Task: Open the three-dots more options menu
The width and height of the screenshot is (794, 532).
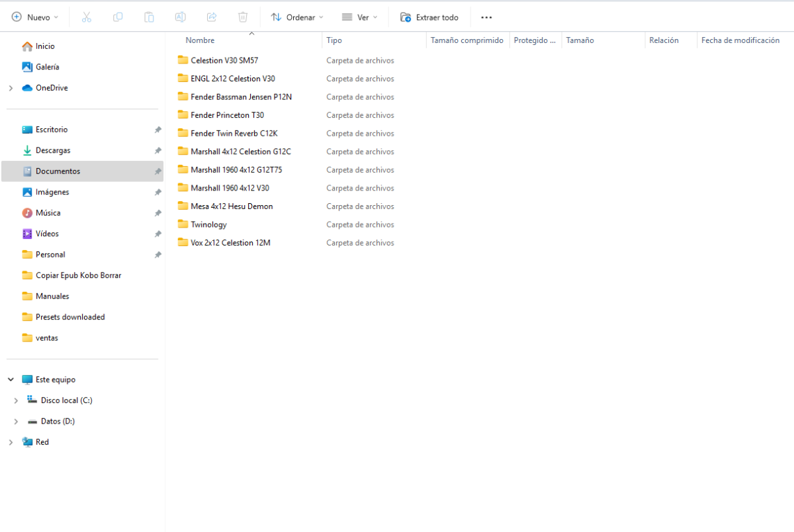Action: [x=486, y=17]
